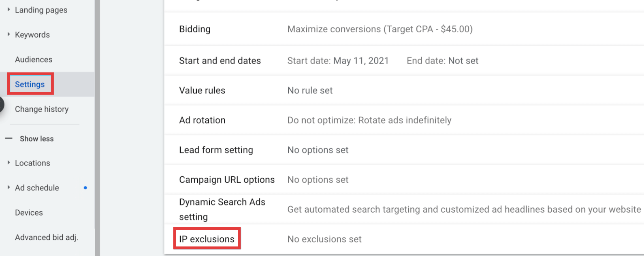Viewport: 644px width, 256px height.
Task: Go to the Devices page
Action: pyautogui.click(x=29, y=213)
